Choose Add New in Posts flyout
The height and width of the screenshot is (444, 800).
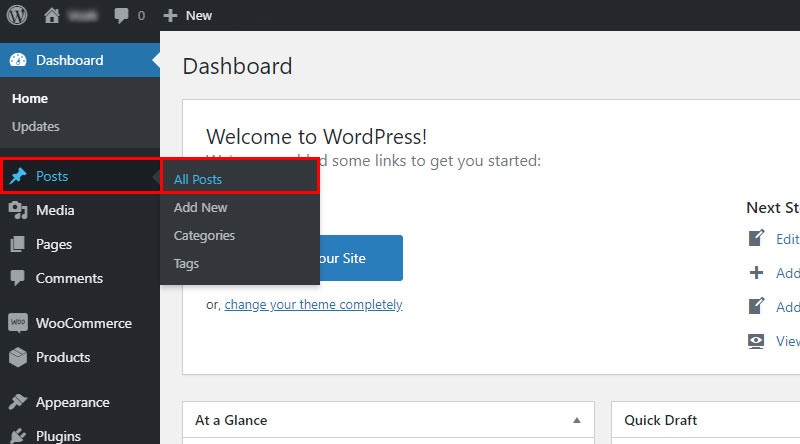(x=201, y=208)
